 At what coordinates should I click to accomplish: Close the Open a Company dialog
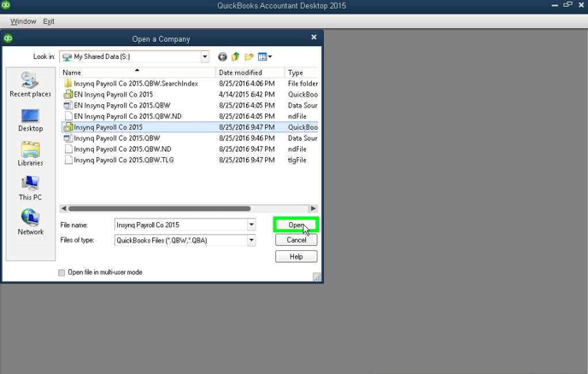314,37
